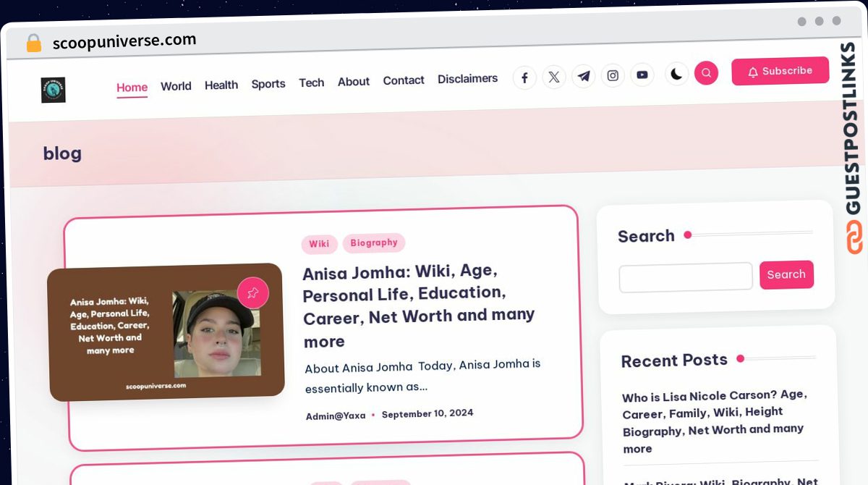
Task: Focus the sidebar search input field
Action: [x=686, y=278]
